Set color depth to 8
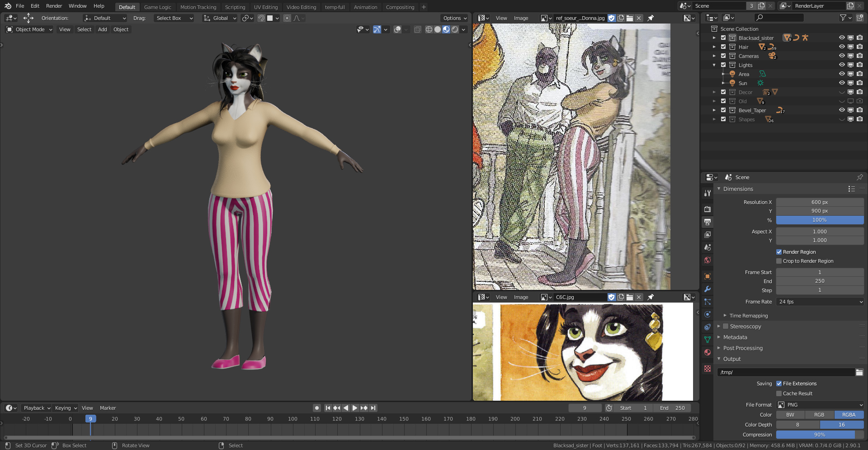868x450 pixels. [797, 425]
